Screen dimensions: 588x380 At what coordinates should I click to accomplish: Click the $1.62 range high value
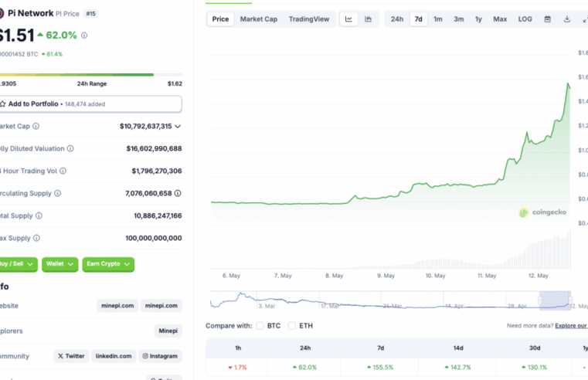click(x=175, y=83)
